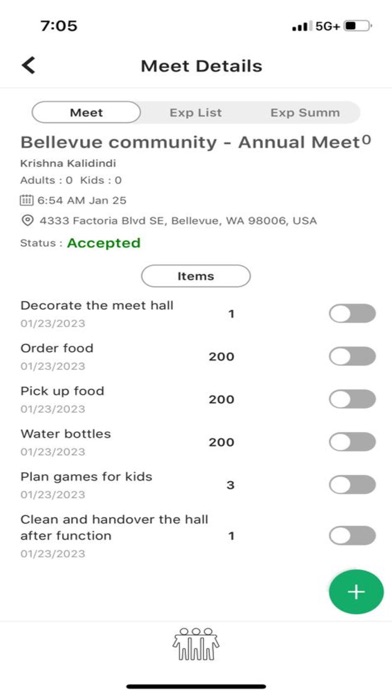392x696 pixels.
Task: Select the Order food item row
Action: tap(198, 356)
